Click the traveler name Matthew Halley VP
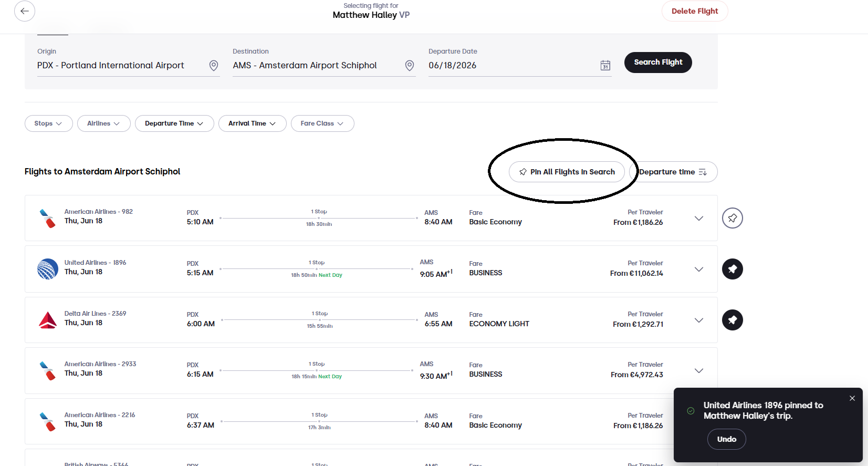The height and width of the screenshot is (466, 868). [371, 15]
